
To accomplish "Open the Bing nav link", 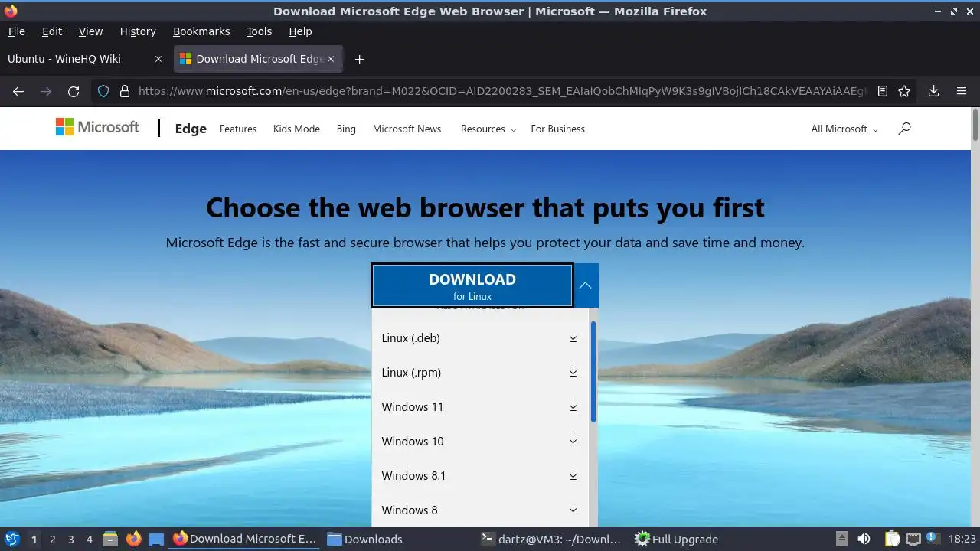I will tap(346, 129).
